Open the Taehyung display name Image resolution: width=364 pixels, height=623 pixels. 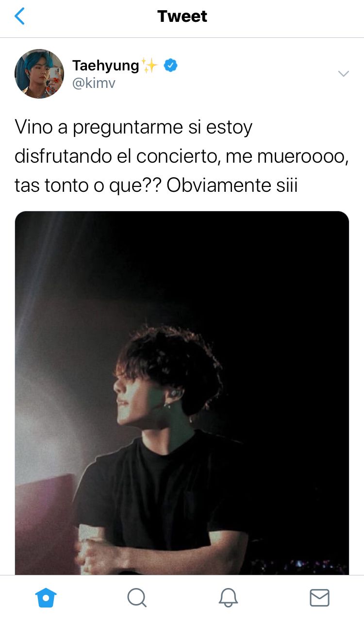(x=106, y=65)
